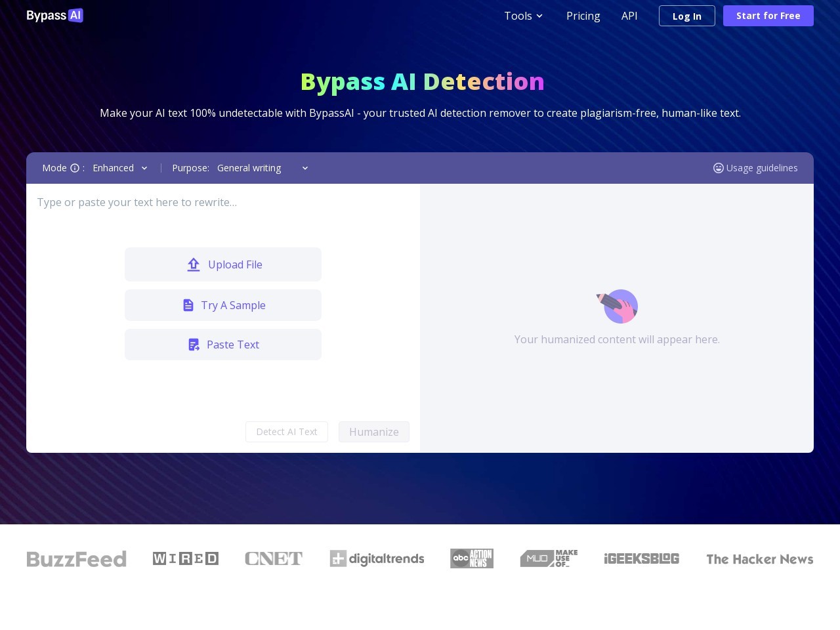This screenshot has width=840, height=630.
Task: Click the paste text icon
Action: tap(194, 345)
